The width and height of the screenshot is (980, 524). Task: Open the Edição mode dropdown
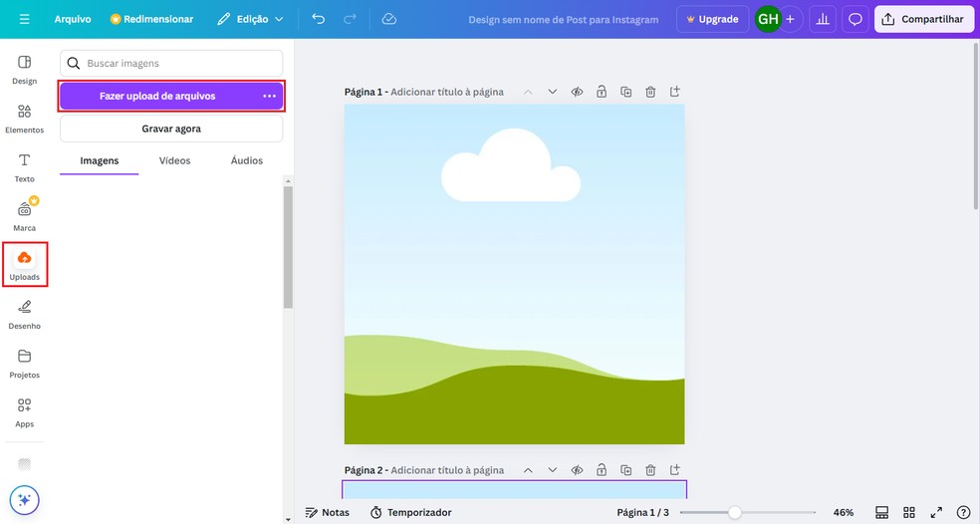(x=250, y=19)
